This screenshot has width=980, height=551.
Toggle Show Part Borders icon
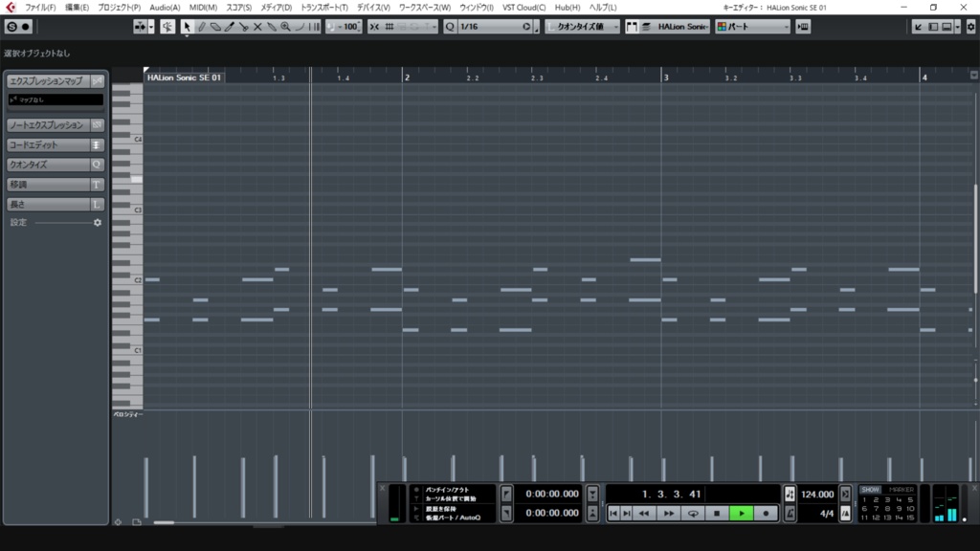pos(632,27)
